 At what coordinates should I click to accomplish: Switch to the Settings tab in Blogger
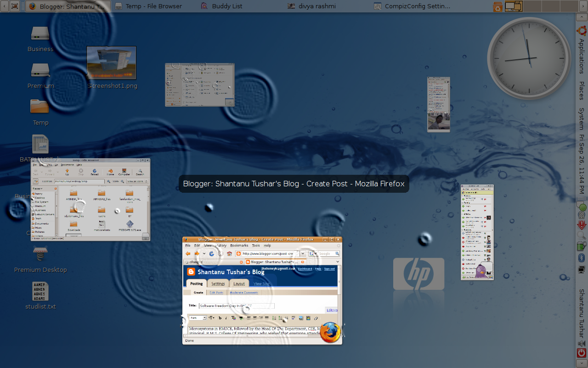pyautogui.click(x=218, y=284)
